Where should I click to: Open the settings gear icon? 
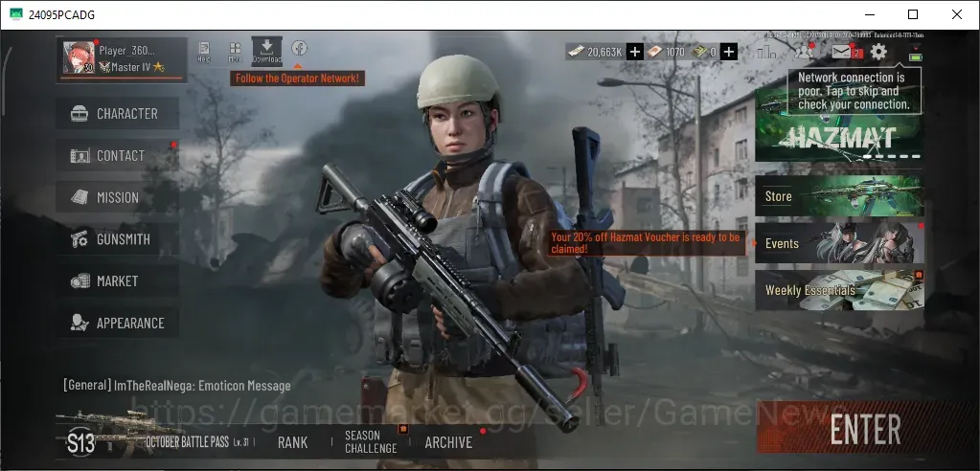click(x=878, y=52)
